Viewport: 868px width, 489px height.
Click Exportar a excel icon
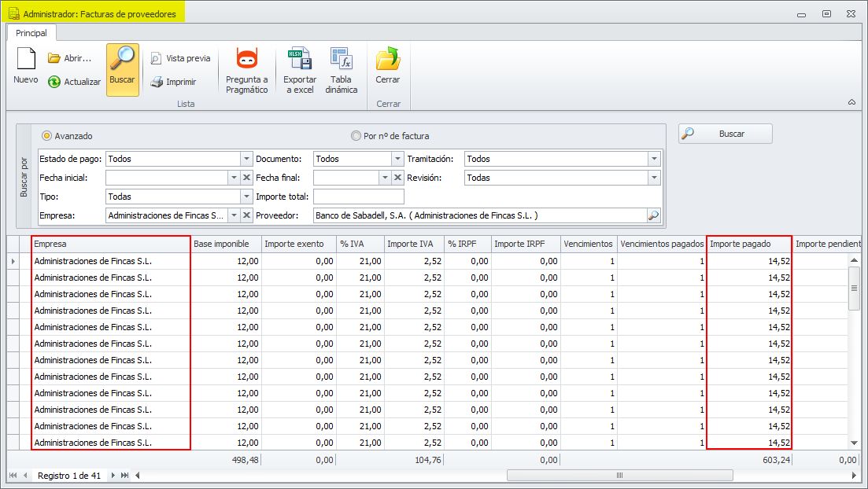click(x=300, y=60)
